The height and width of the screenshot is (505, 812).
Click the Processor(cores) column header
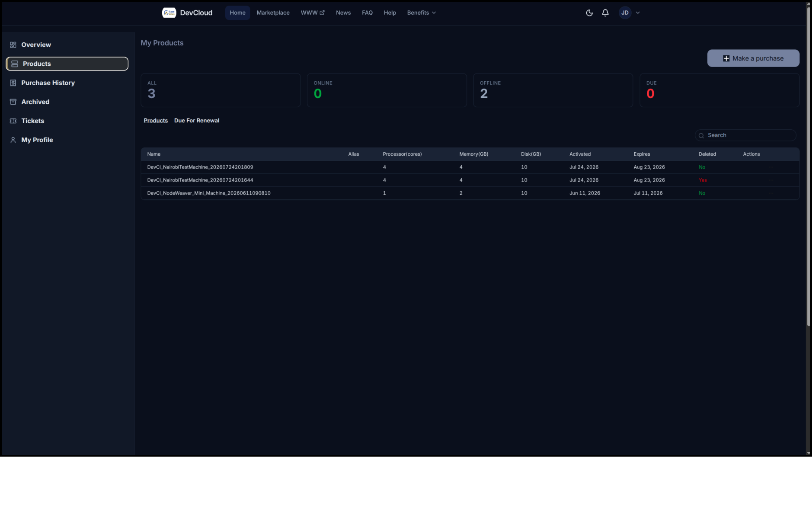coord(402,154)
